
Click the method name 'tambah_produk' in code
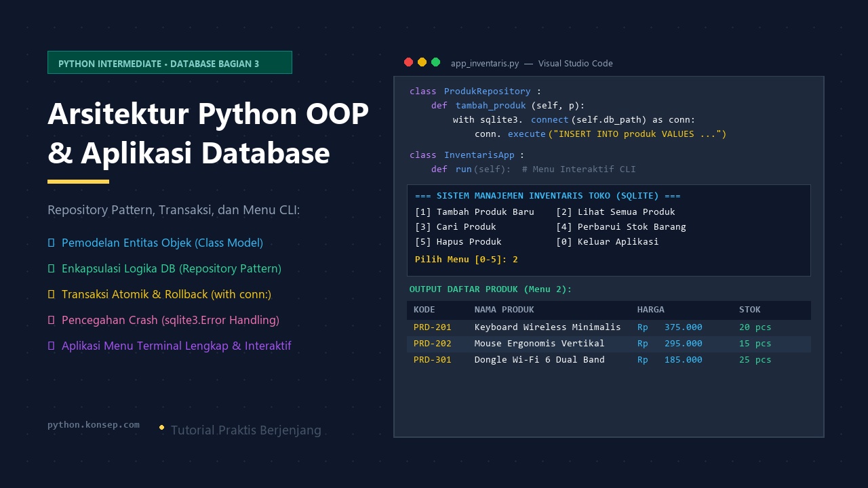pos(491,106)
